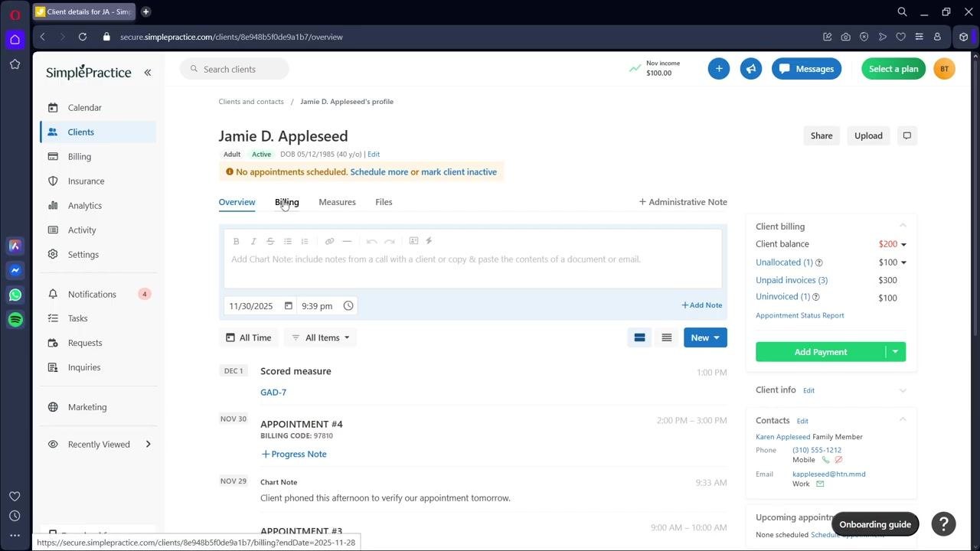Click the undo icon in note toolbar
The image size is (980, 551).
[371, 241]
